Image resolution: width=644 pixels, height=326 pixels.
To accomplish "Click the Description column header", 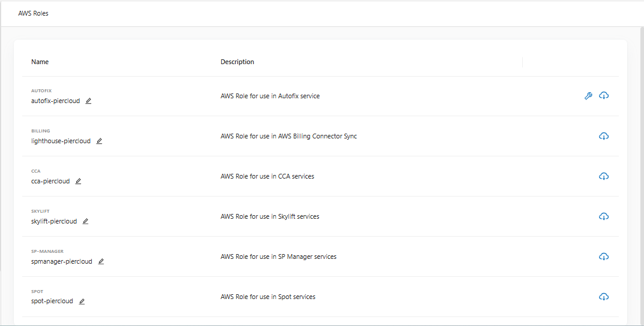I will coord(237,62).
